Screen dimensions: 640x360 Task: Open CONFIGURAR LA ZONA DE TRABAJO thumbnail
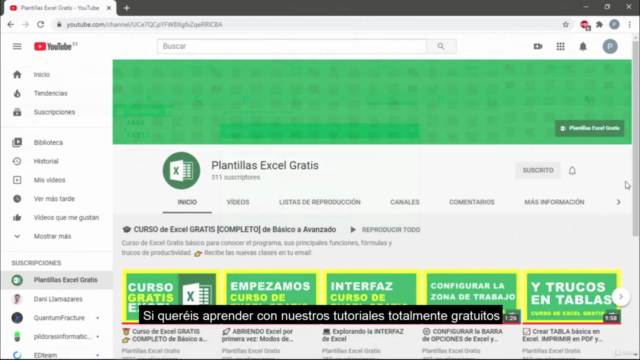(471, 297)
